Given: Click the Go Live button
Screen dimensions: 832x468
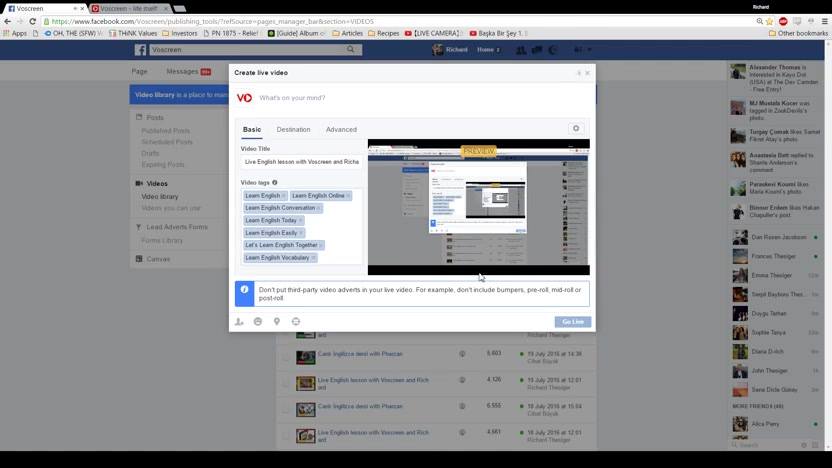Looking at the screenshot, I should 573,322.
